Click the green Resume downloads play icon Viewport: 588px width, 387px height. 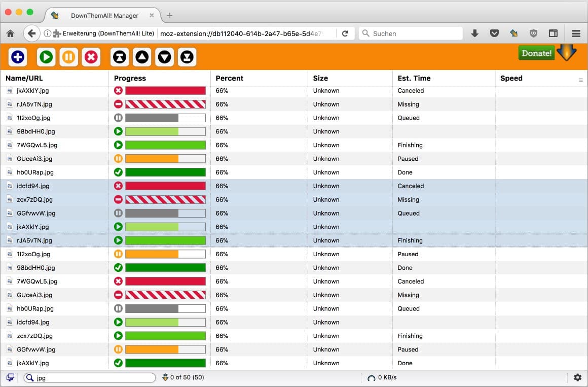coord(46,57)
